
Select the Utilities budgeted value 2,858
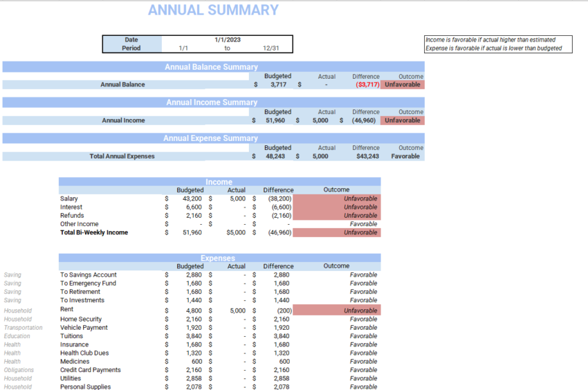point(194,378)
